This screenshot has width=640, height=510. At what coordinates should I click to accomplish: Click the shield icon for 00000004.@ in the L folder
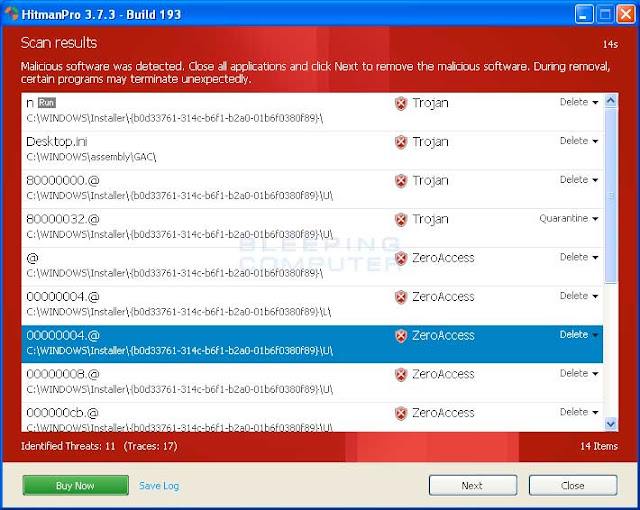coord(401,297)
